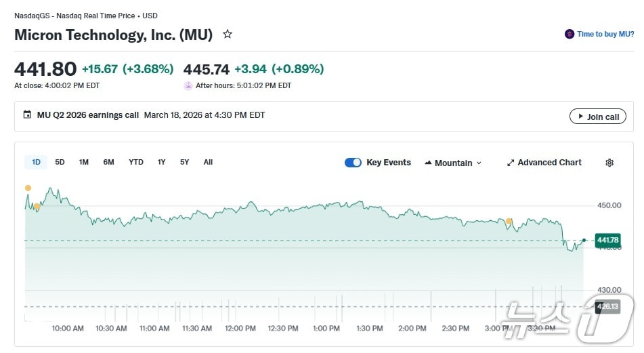644x353 pixels.
Task: Click the after-hours moon icon
Action: pyautogui.click(x=188, y=85)
